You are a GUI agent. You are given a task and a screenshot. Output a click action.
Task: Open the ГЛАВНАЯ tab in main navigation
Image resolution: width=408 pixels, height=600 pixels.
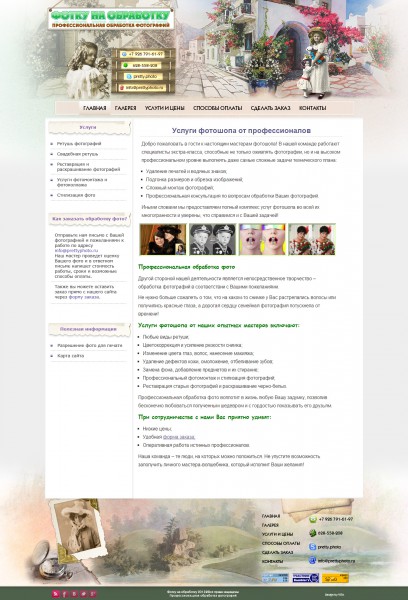pyautogui.click(x=95, y=108)
